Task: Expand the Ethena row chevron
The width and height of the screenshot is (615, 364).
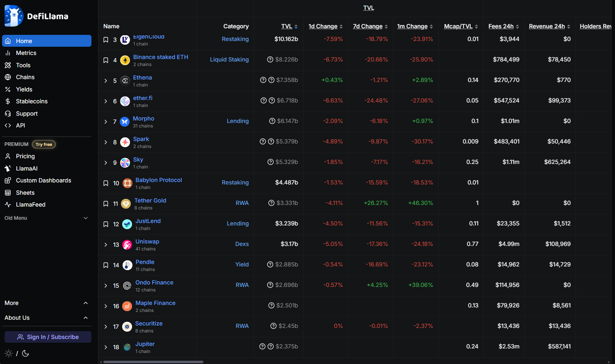Action: coord(106,81)
